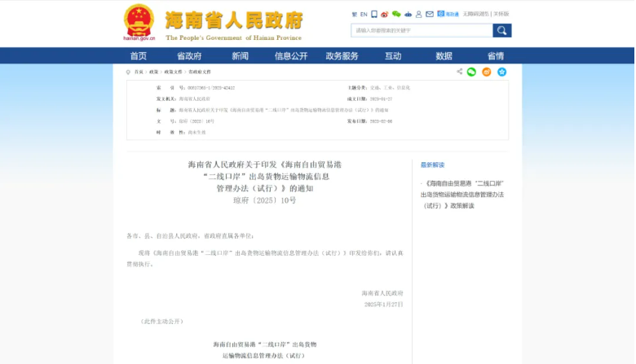Switch to 关怀版 care version
The width and height of the screenshot is (636, 364).
tap(501, 14)
